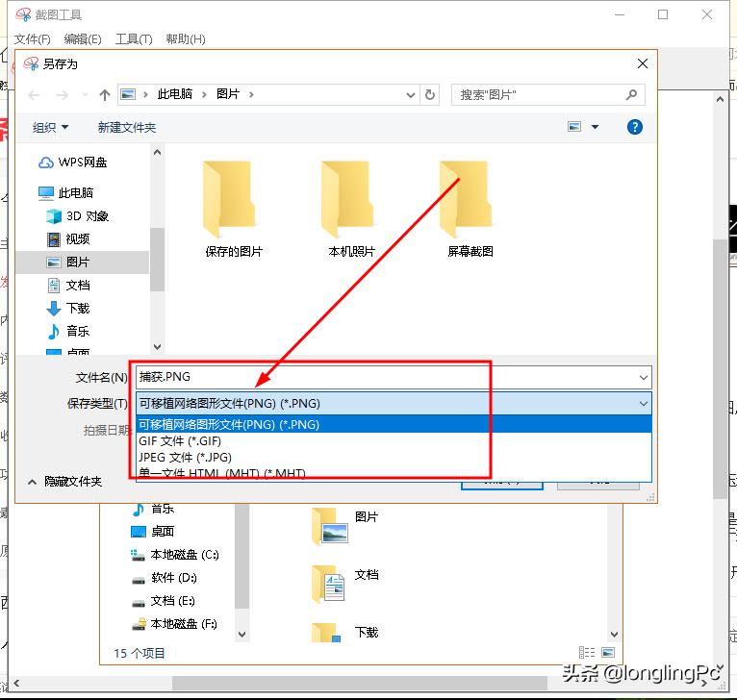Click the search magnifier icon
Image resolution: width=737 pixels, height=700 pixels.
point(631,95)
